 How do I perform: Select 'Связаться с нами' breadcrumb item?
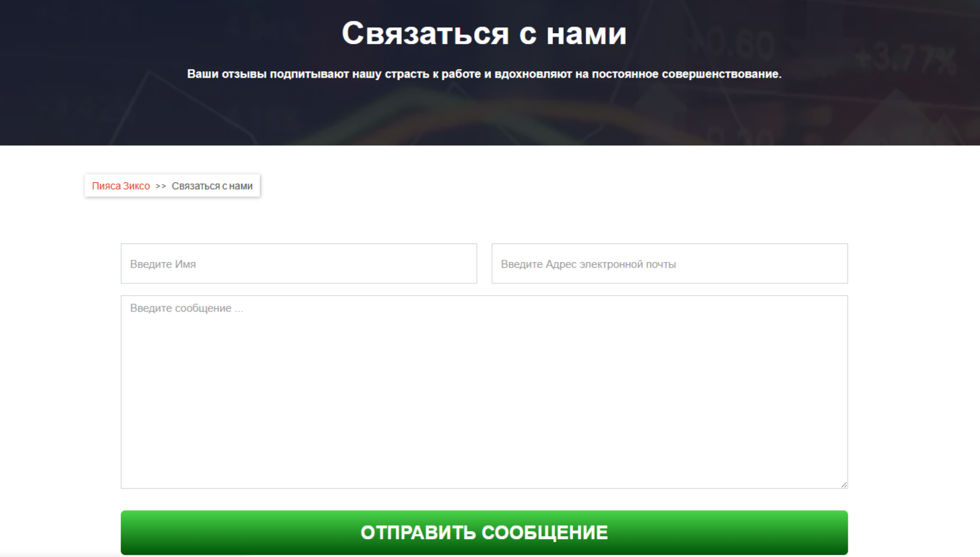point(212,186)
